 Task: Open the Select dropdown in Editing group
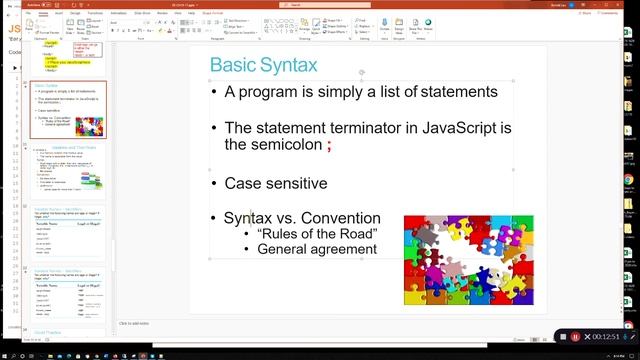pos(362,32)
